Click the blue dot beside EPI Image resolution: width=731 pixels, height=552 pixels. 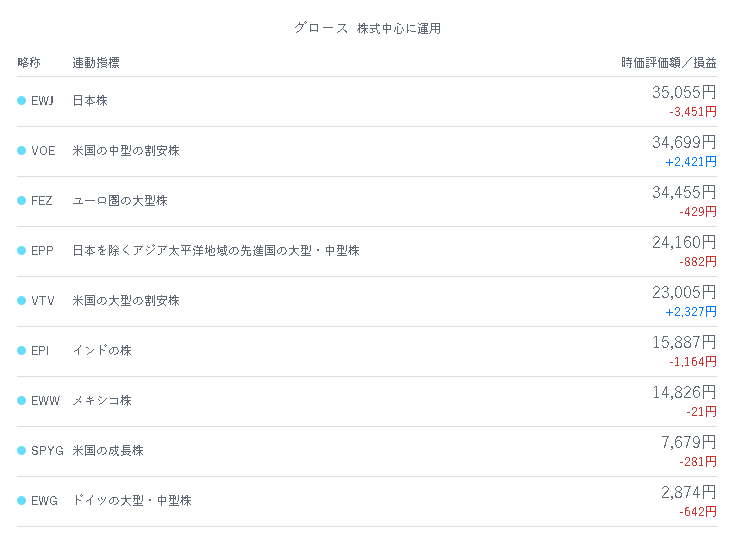[x=21, y=351]
